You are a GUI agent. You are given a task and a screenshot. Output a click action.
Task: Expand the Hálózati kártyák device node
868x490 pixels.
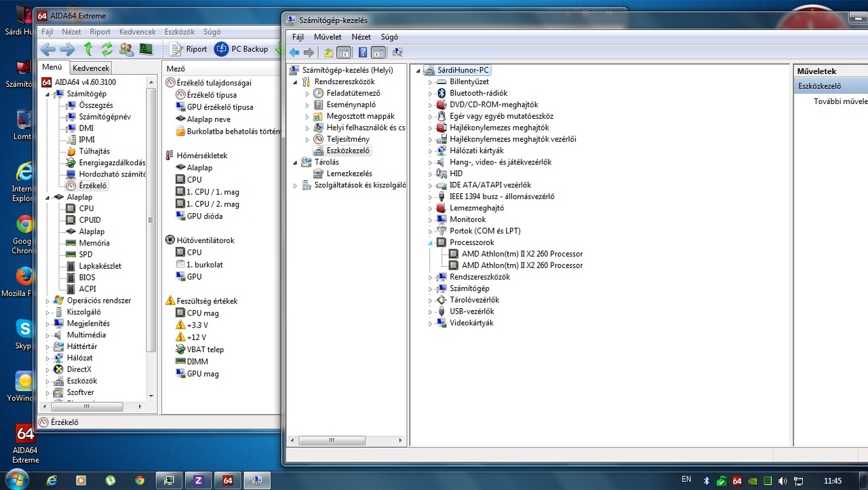tap(430, 151)
